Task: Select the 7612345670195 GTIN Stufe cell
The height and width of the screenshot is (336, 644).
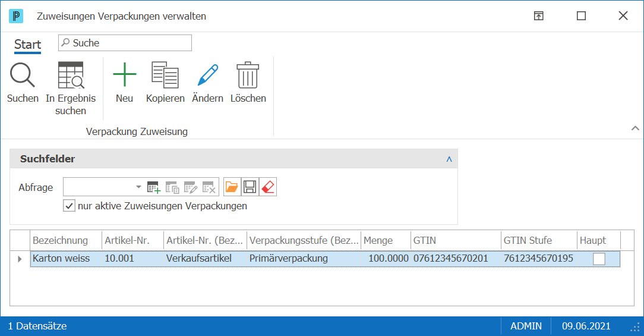Action: click(539, 259)
